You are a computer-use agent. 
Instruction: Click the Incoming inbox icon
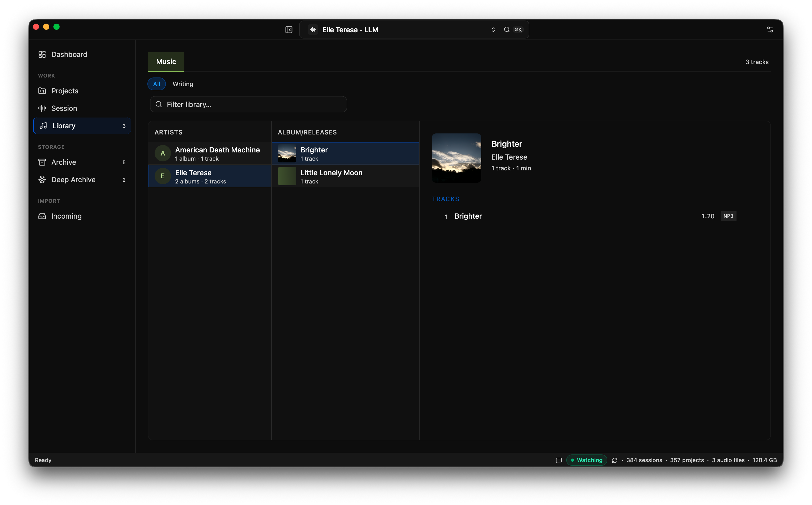42,216
